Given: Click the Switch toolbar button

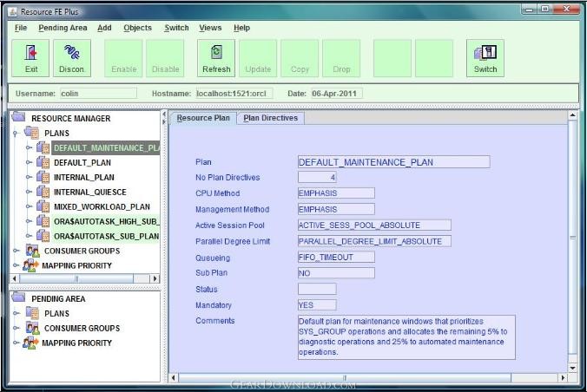Looking at the screenshot, I should point(485,58).
